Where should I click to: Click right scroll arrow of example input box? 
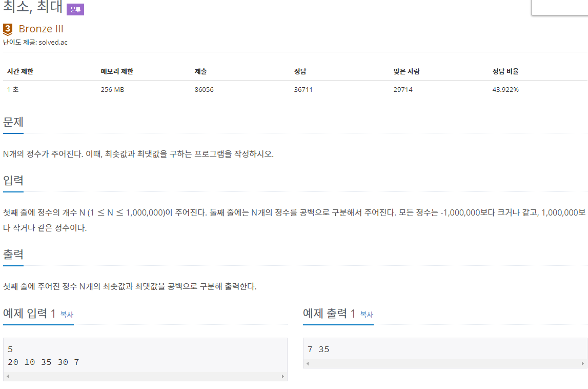pos(283,376)
